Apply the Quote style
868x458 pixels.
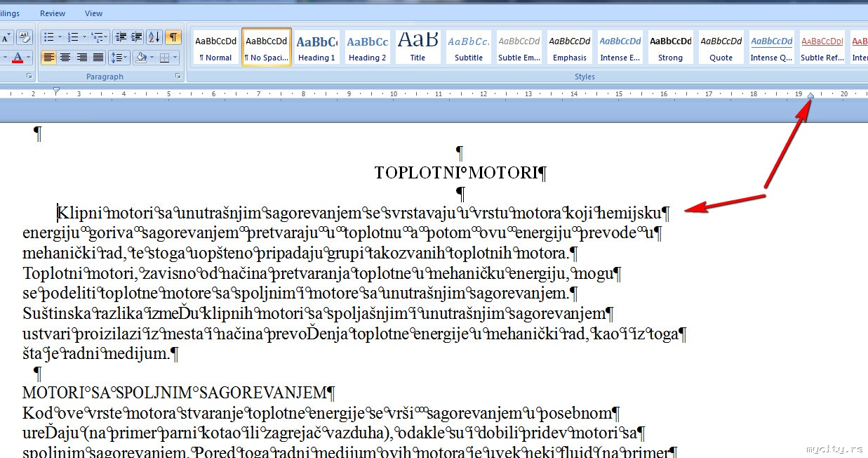coord(721,48)
